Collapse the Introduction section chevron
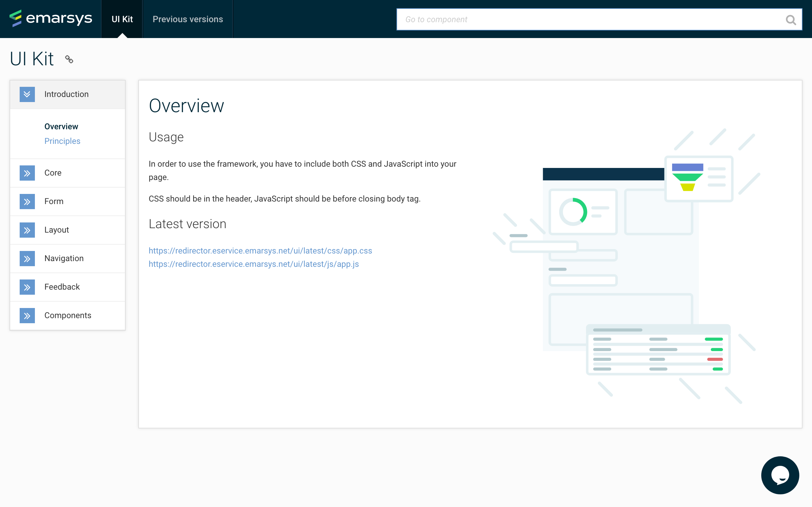The image size is (812, 507). tap(27, 94)
